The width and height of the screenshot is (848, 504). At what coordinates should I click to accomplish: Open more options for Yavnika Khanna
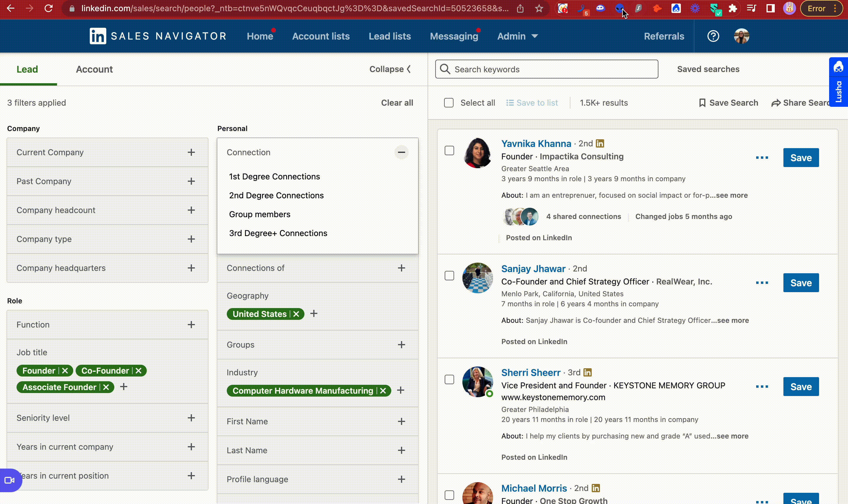[762, 158]
